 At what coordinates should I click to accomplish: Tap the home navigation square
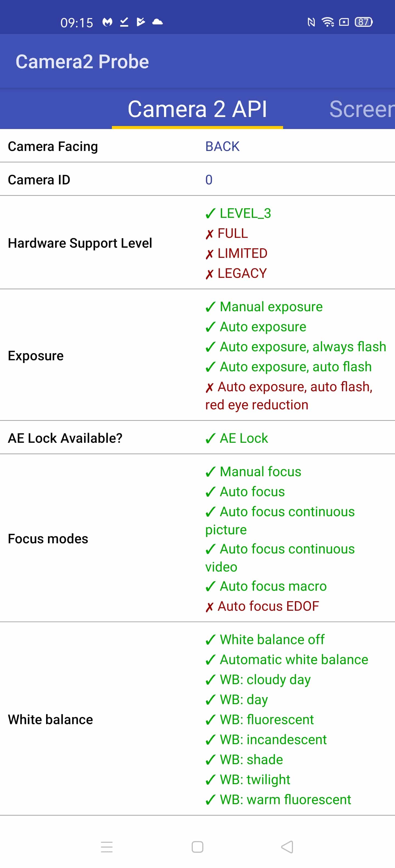coord(197,846)
